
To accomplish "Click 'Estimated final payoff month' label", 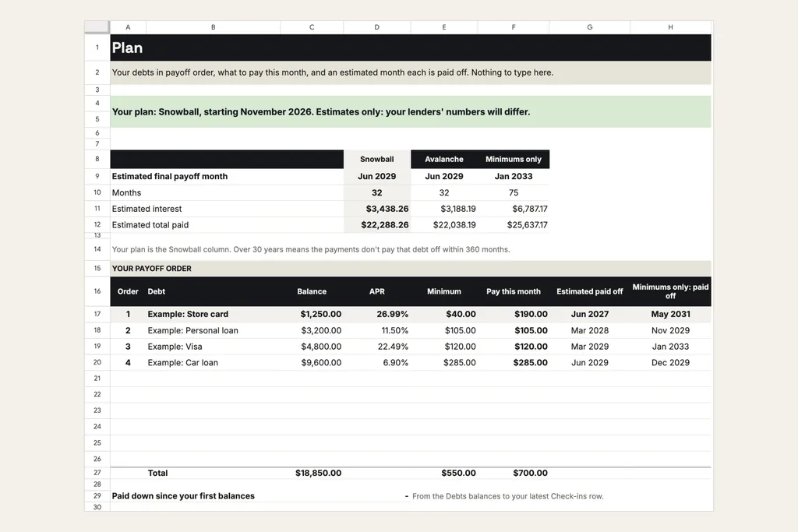I will coord(169,177).
